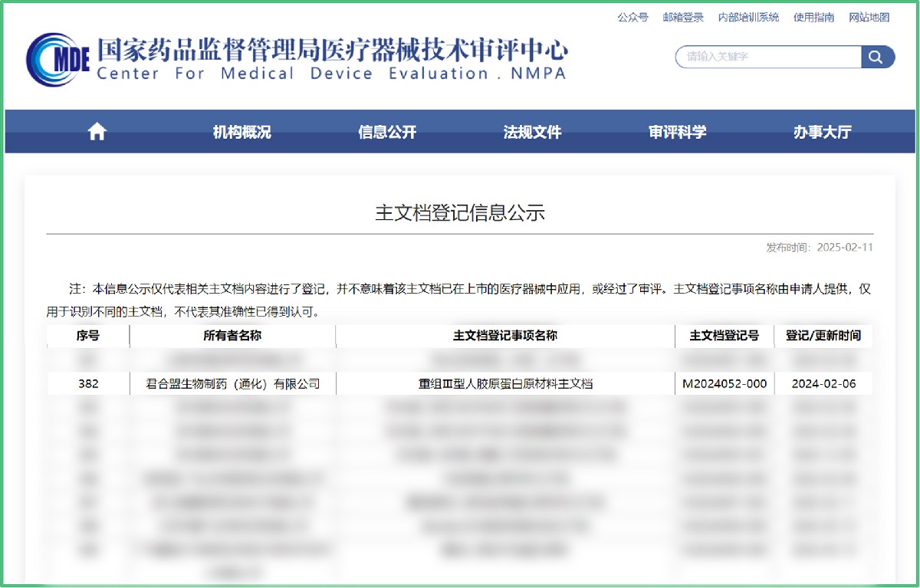The width and height of the screenshot is (920, 588).
Task: Click the site title 国家药品监督管理局医疗器械技术审评中心
Action: click(332, 51)
